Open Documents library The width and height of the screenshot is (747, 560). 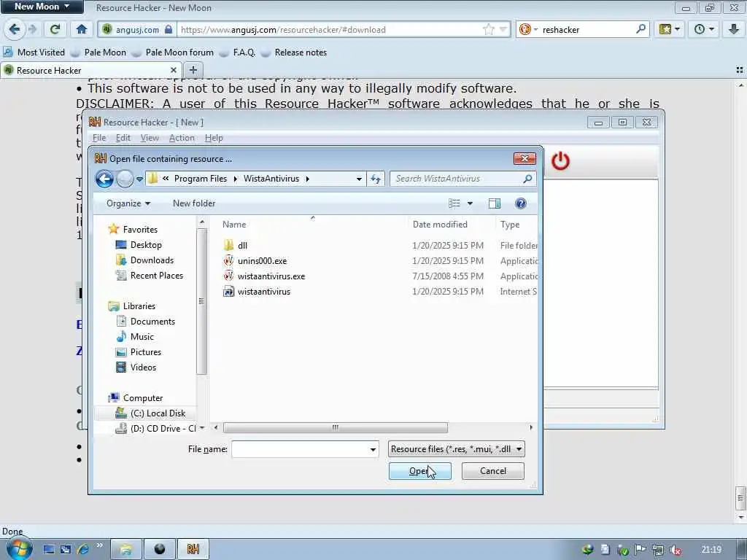coord(152,322)
